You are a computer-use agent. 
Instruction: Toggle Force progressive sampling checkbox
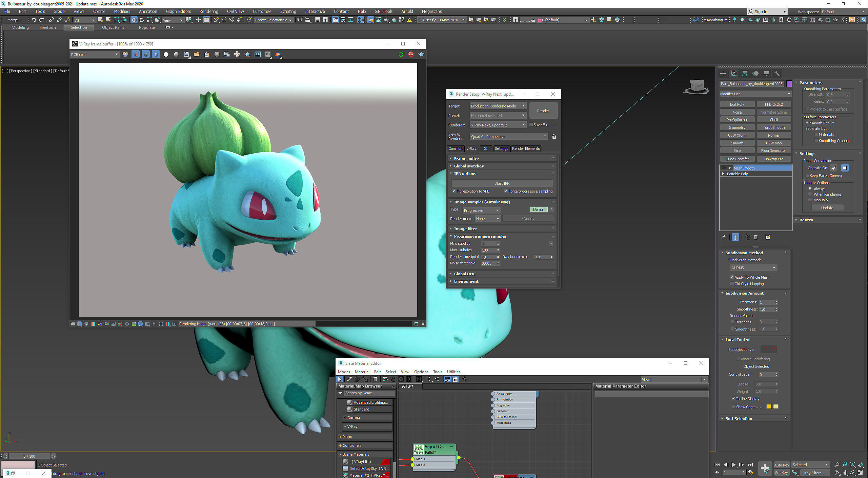(506, 191)
